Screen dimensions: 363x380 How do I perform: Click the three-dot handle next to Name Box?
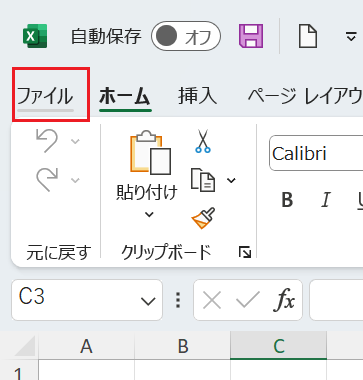(178, 300)
